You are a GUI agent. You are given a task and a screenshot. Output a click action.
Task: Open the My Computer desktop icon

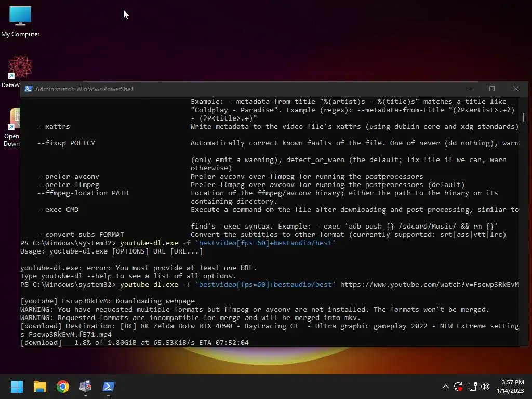point(20,21)
